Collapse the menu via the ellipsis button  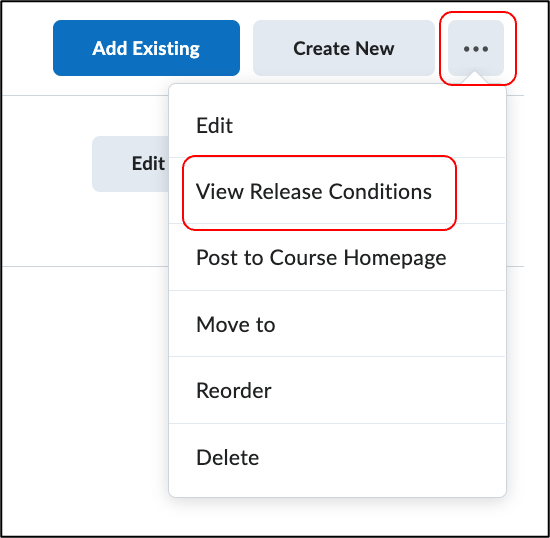point(476,48)
